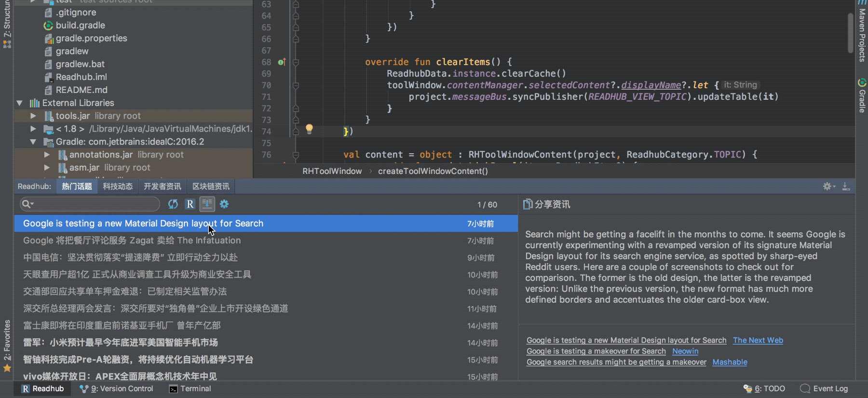868x398 pixels.
Task: Open Readhub settings via blue gear icon
Action: pos(224,204)
